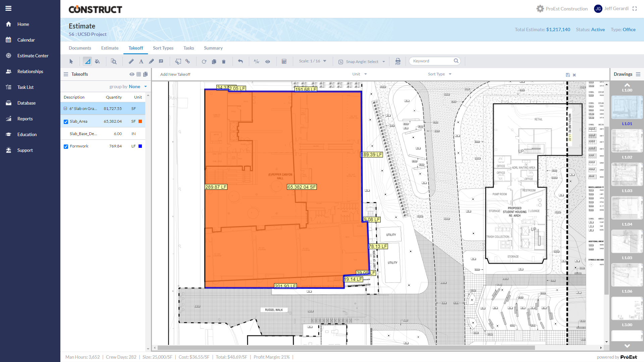
Task: Select the paint bucket fill tool
Action: point(97,61)
